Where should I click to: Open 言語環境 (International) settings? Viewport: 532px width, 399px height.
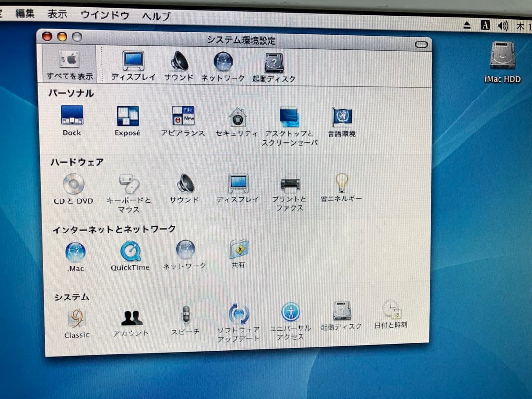[342, 117]
